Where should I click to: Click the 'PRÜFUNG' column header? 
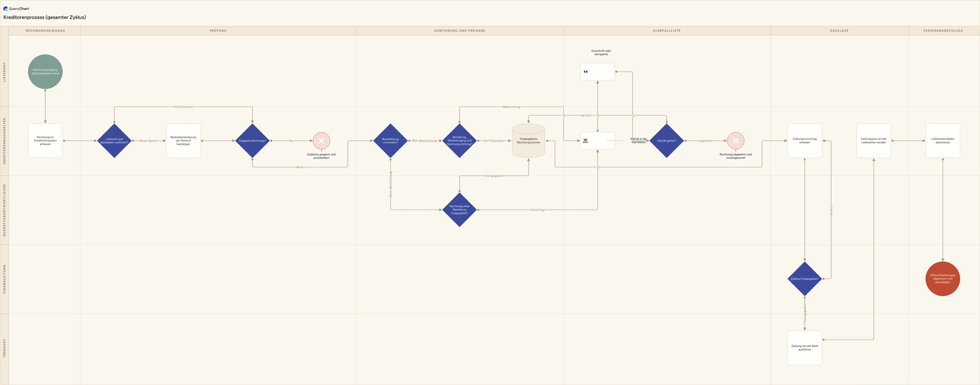(218, 31)
